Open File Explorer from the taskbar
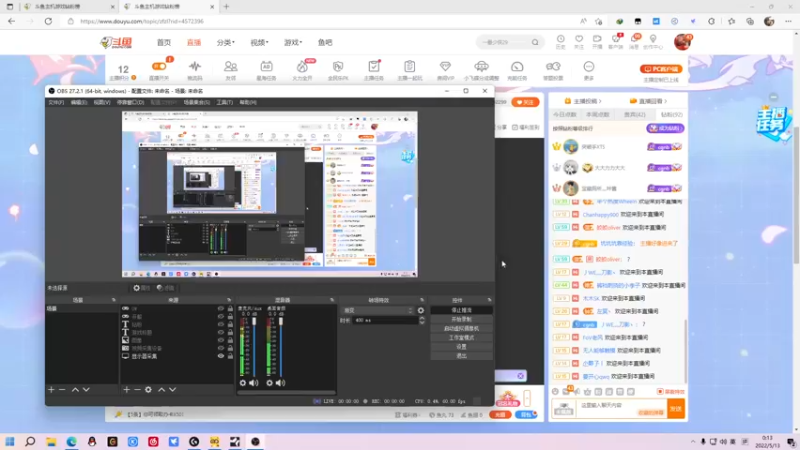Screen dimensions: 800x450 click(x=51, y=441)
